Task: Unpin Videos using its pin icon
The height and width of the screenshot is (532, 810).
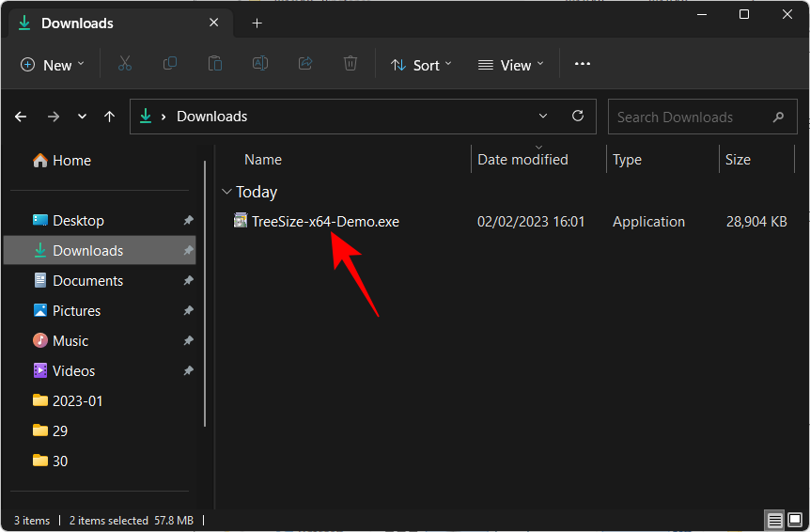Action: [x=188, y=370]
